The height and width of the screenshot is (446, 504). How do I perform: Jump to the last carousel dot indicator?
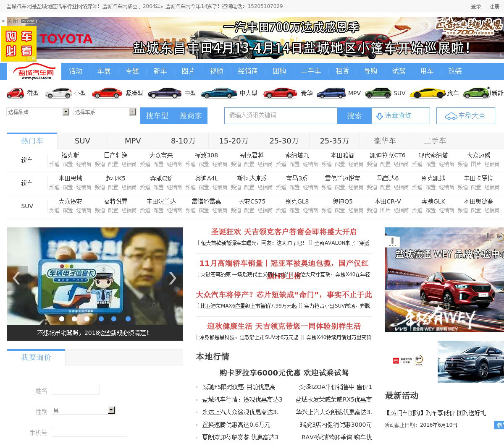128,319
